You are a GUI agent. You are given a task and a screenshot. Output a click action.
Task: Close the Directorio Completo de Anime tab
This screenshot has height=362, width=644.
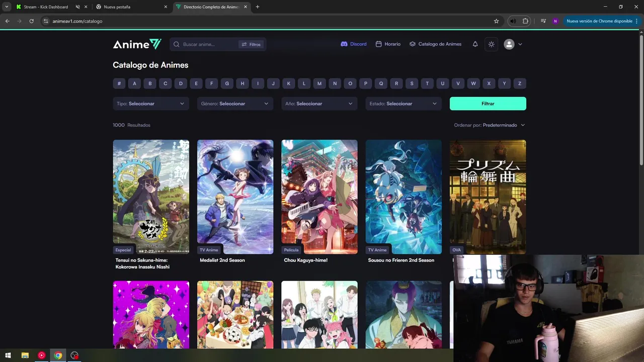tap(245, 7)
